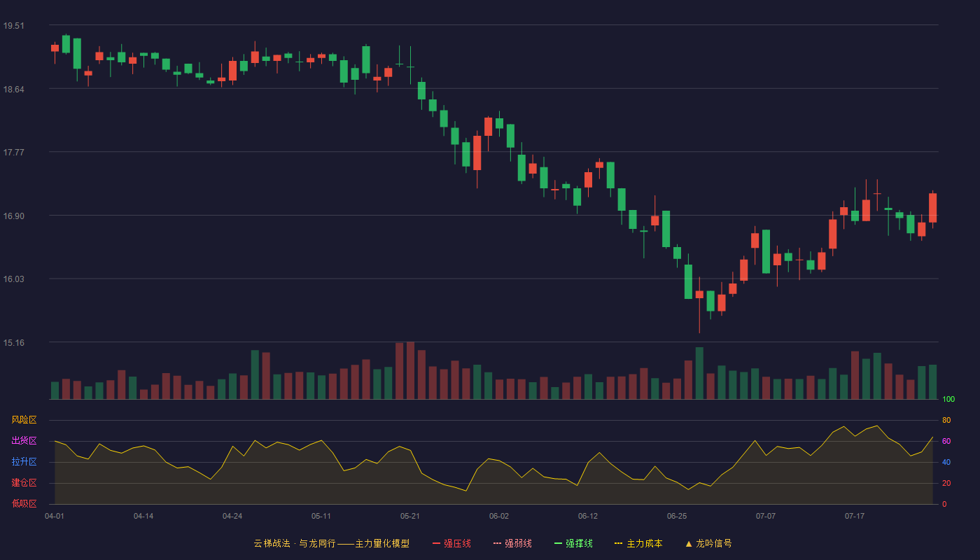Click the 04-24 date label

coord(232,516)
